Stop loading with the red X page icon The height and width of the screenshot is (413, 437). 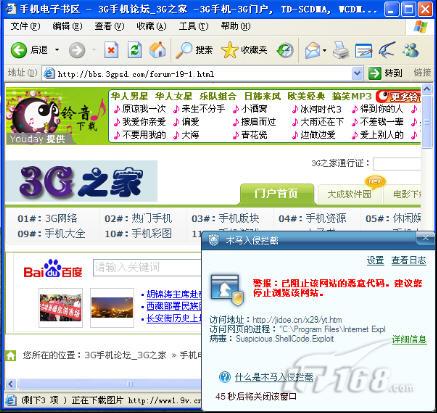click(111, 50)
